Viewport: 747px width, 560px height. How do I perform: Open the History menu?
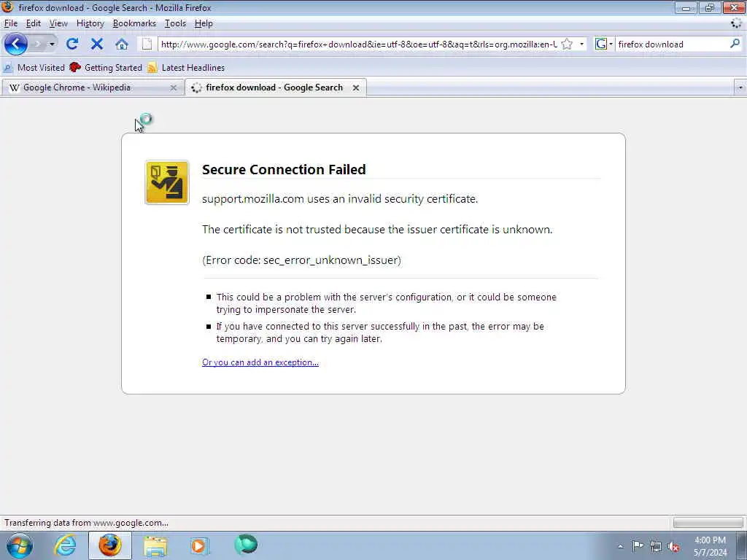tap(90, 23)
